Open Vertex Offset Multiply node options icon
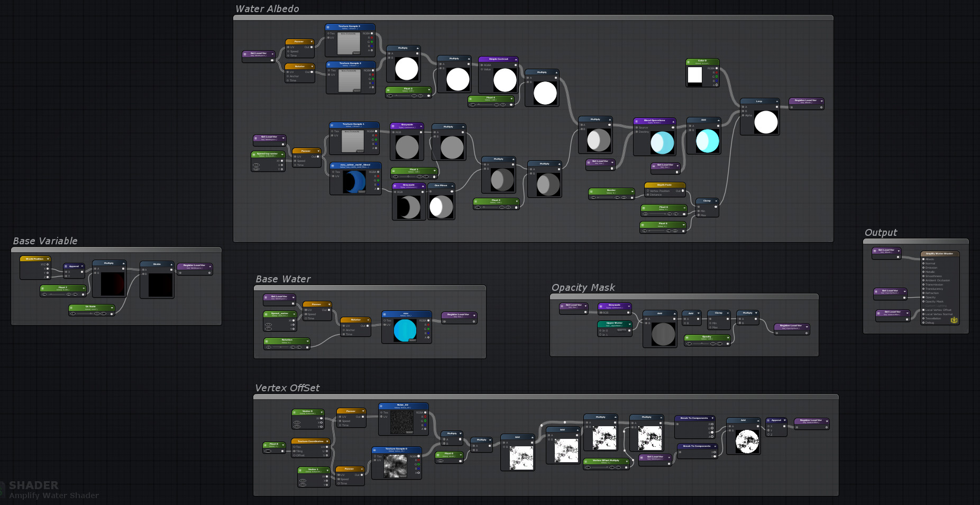980x505 pixels. pyautogui.click(x=586, y=461)
